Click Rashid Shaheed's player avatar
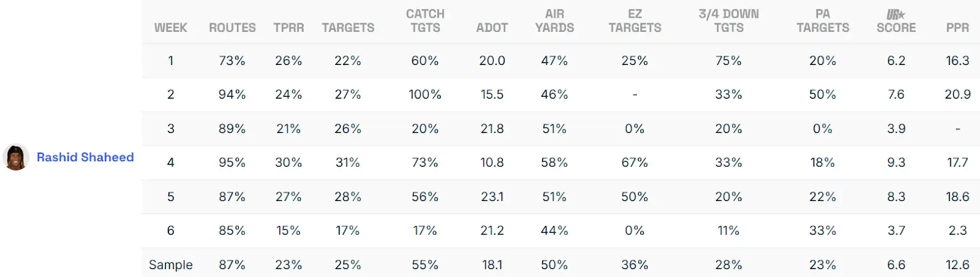The image size is (980, 277). 16,157
